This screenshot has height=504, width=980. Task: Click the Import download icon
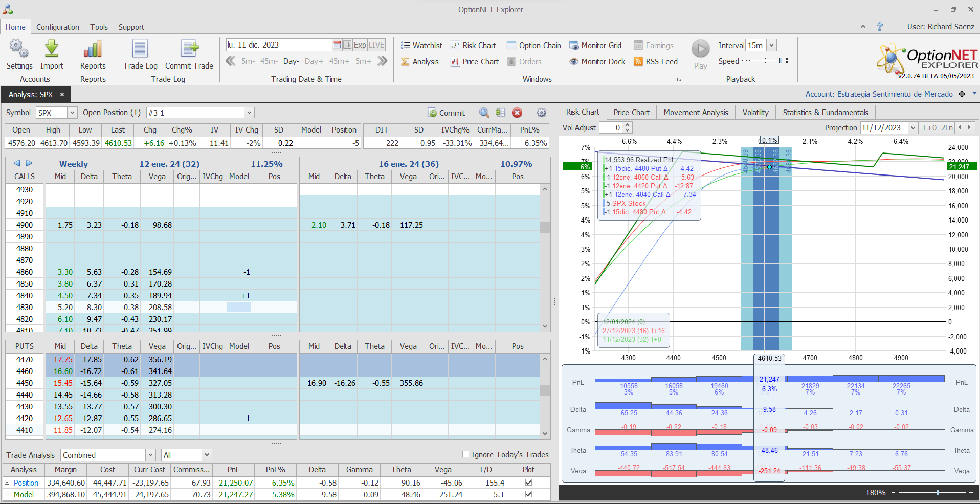pyautogui.click(x=52, y=50)
